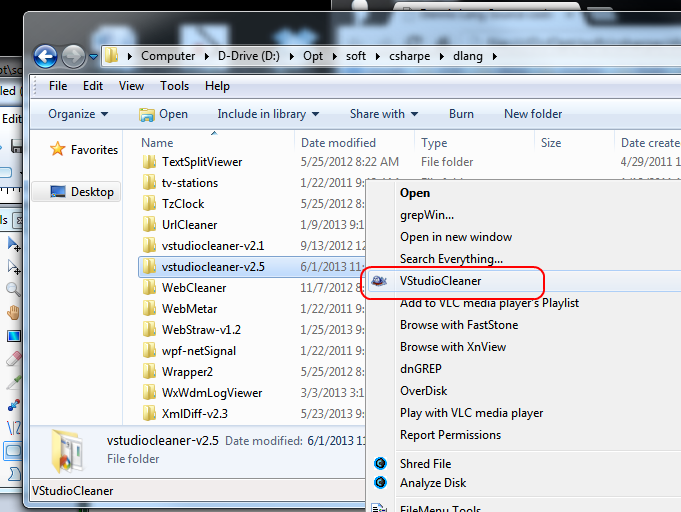Sort by Type column header
Screen dimensions: 681x512
click(434, 143)
